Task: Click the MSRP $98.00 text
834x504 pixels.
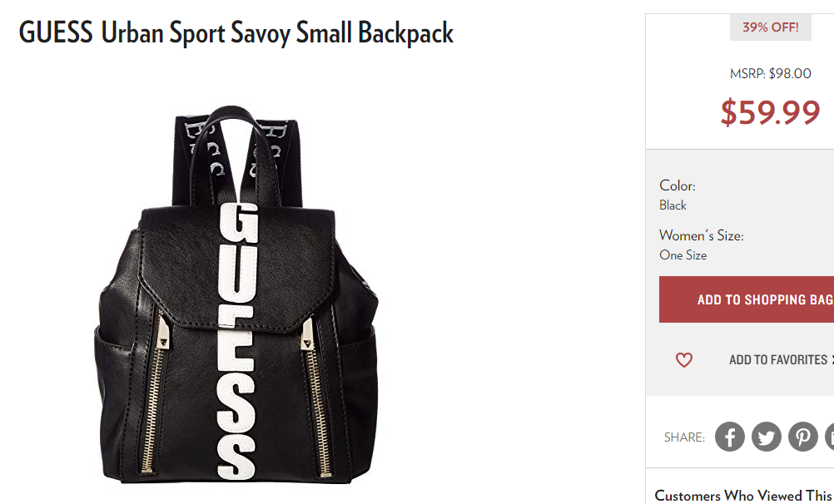Action: 770,73
